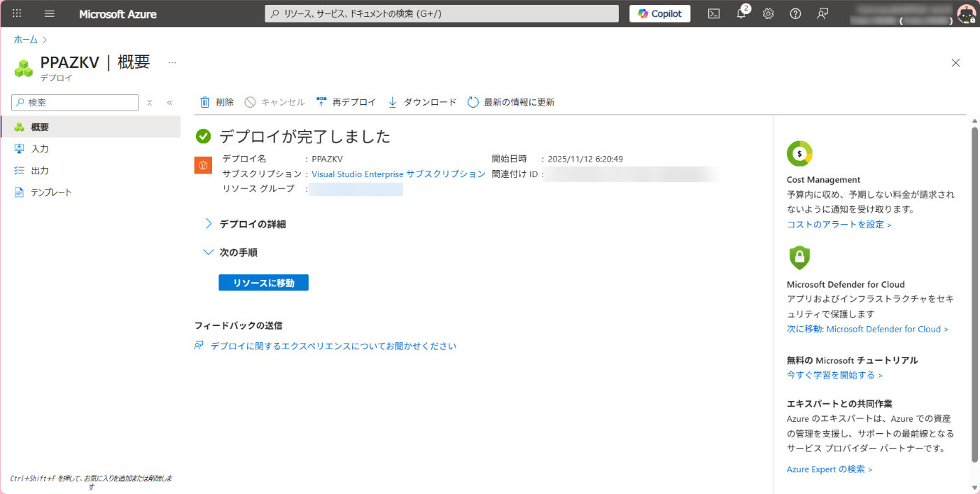The width and height of the screenshot is (980, 494).
Task: Open portal settings gear
Action: 768,13
